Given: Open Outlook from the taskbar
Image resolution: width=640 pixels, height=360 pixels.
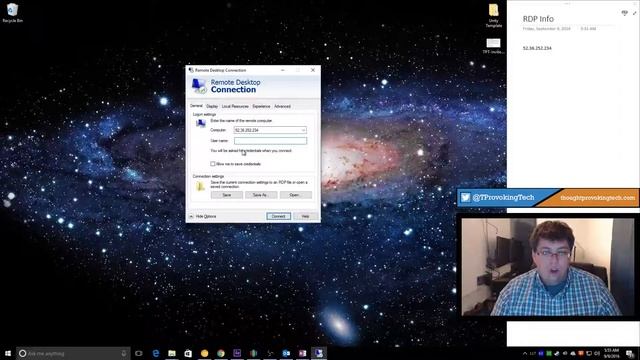Looking at the screenshot, I should pyautogui.click(x=286, y=353).
